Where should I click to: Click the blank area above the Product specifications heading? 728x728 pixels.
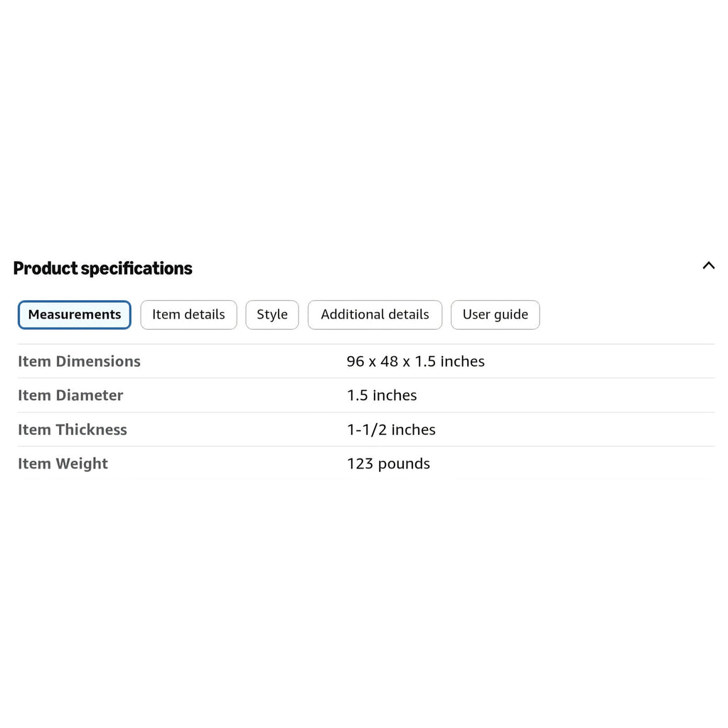[x=364, y=125]
